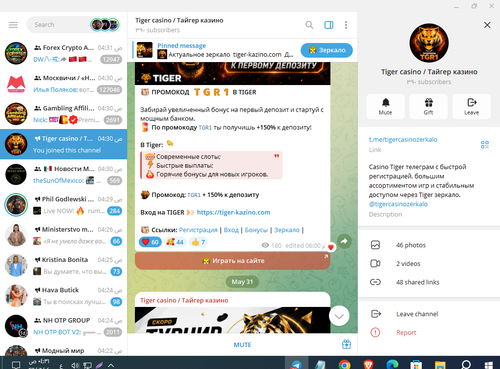Image resolution: width=500 pixels, height=369 pixels.
Task: Open the Ministerstvo m... channel
Action: point(63,235)
